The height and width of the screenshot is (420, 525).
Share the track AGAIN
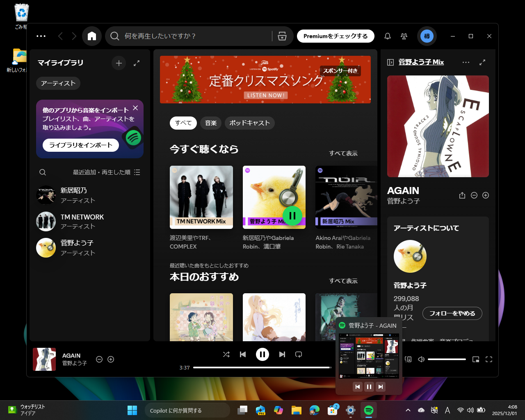pos(462,196)
